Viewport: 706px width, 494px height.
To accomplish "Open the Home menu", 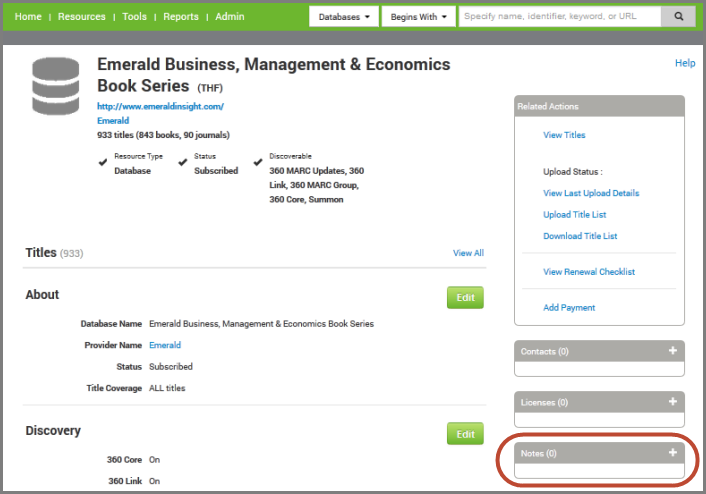I will [28, 17].
